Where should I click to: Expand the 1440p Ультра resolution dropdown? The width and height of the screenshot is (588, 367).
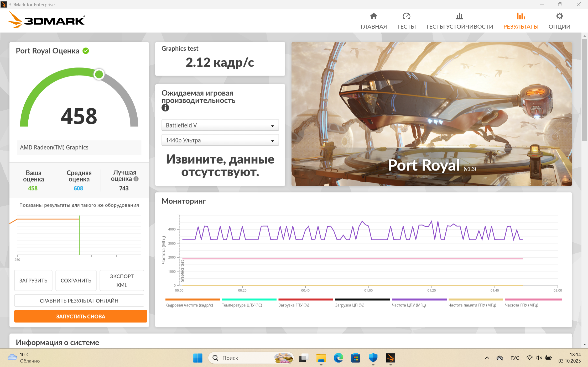click(x=220, y=140)
